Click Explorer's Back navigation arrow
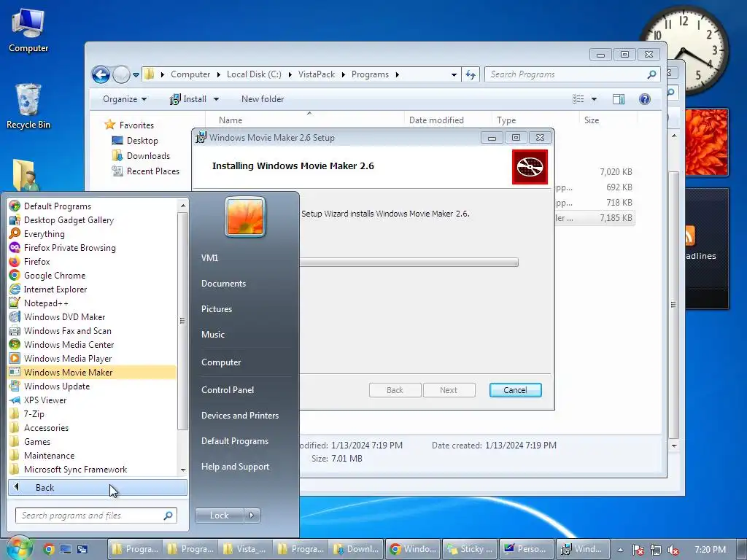The width and height of the screenshot is (747, 560). 101,75
